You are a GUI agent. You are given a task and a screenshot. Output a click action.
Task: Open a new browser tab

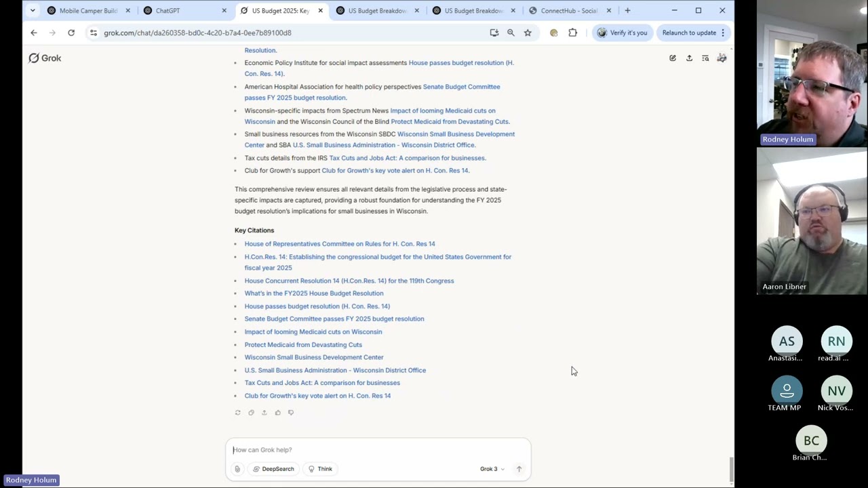(627, 11)
